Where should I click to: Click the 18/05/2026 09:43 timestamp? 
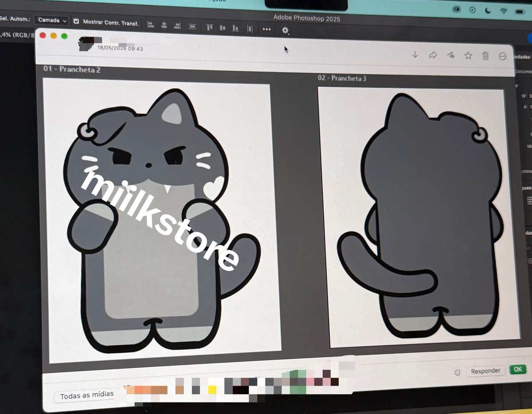(120, 49)
